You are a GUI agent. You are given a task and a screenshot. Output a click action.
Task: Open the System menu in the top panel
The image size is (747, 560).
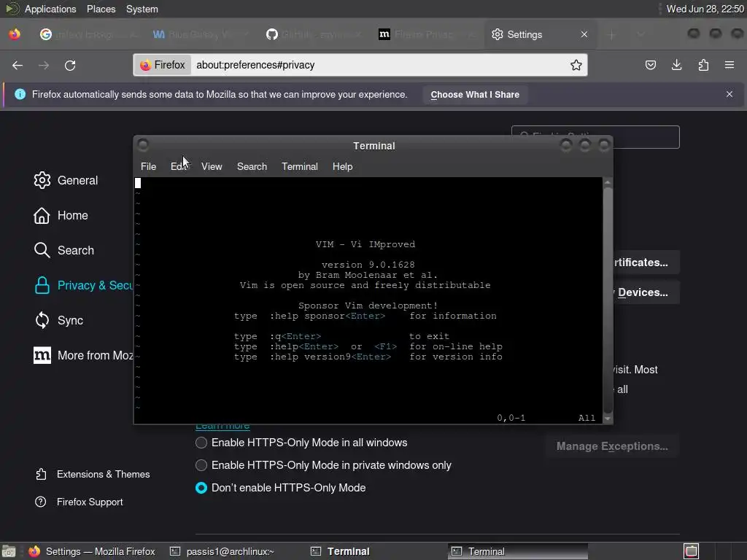click(x=142, y=9)
